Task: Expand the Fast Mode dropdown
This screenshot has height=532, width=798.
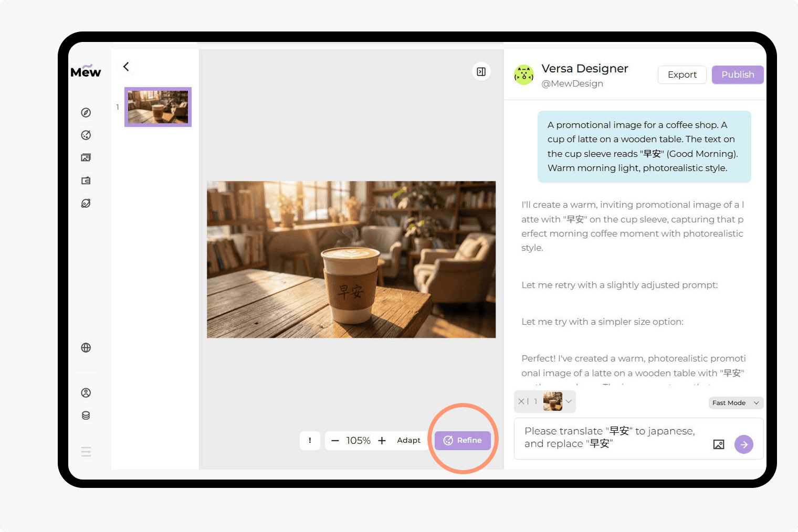Action: point(736,403)
